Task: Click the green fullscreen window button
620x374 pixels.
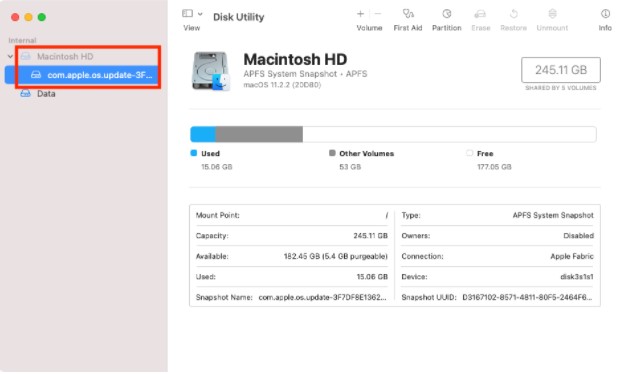Action: point(42,17)
